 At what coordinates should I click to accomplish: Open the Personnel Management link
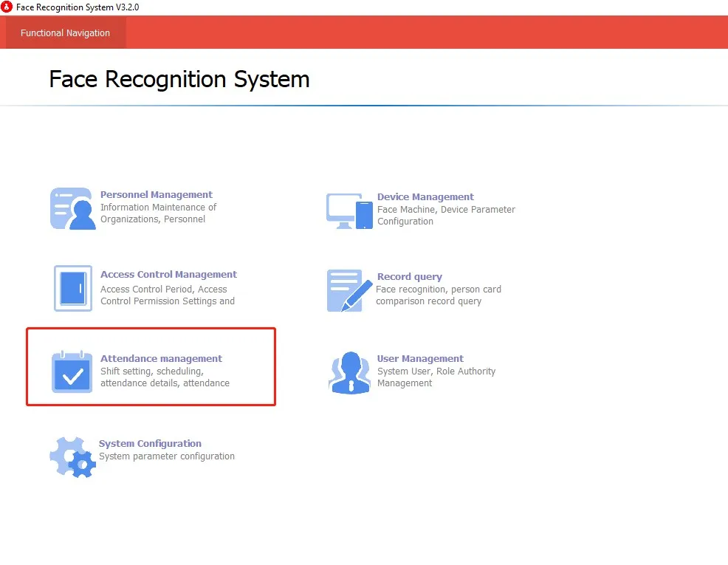click(157, 194)
